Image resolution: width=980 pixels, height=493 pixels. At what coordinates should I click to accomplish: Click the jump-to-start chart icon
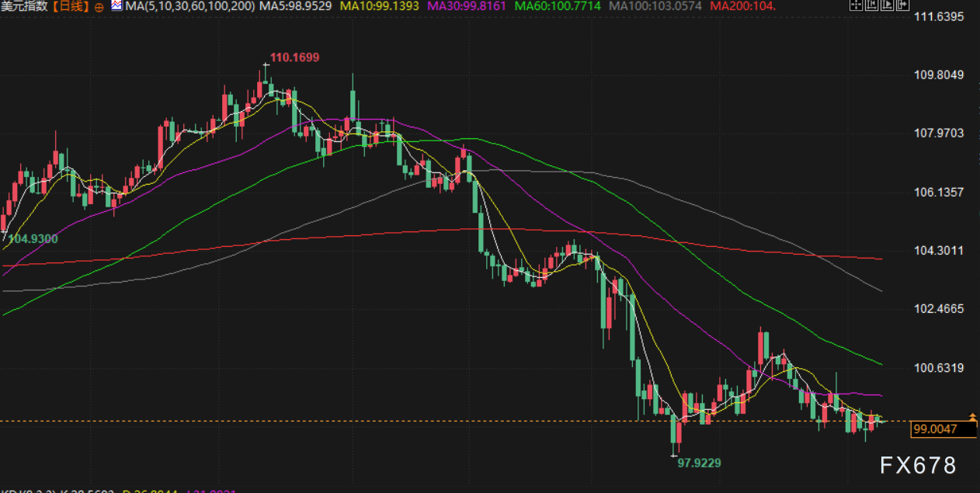(871, 6)
